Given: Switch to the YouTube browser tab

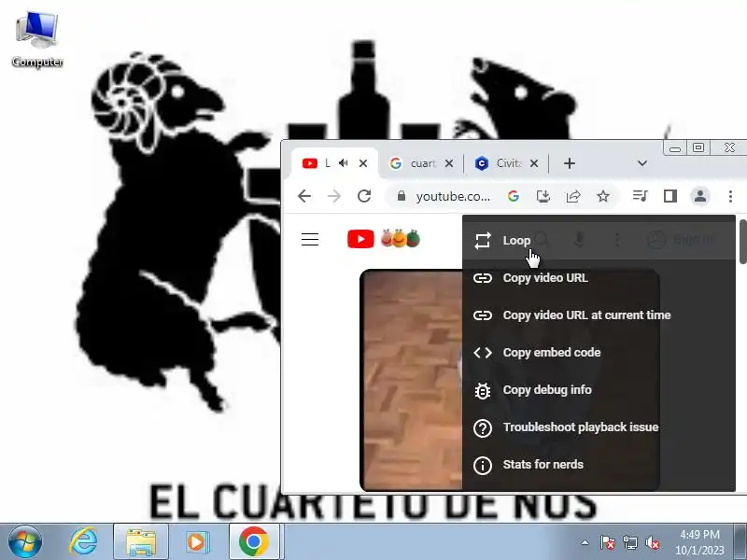Looking at the screenshot, I should click(333, 164).
